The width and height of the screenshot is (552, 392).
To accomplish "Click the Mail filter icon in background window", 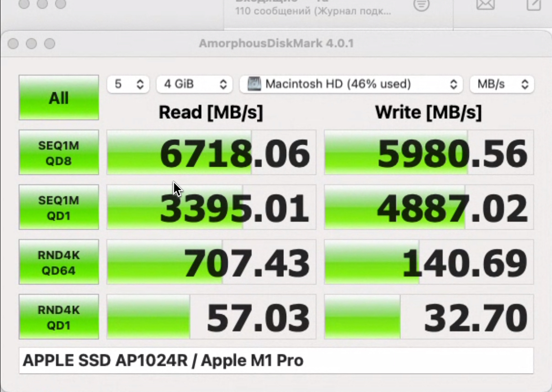I will coord(421,5).
